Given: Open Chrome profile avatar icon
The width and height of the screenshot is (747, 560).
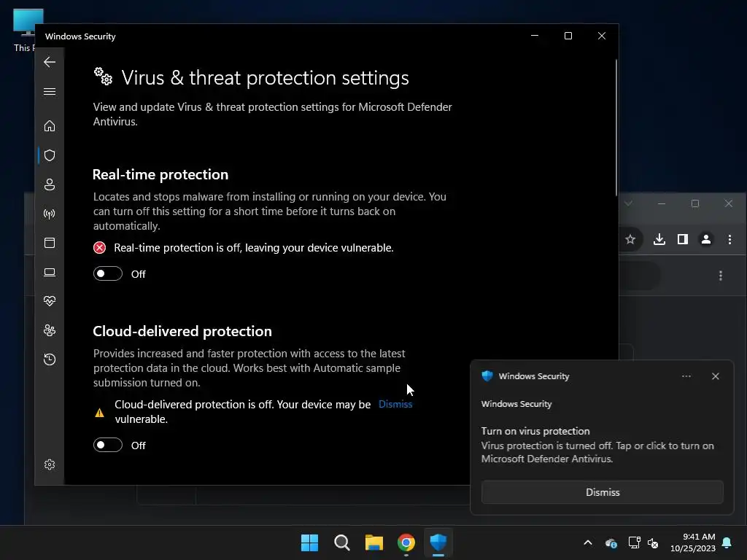Looking at the screenshot, I should (x=706, y=239).
